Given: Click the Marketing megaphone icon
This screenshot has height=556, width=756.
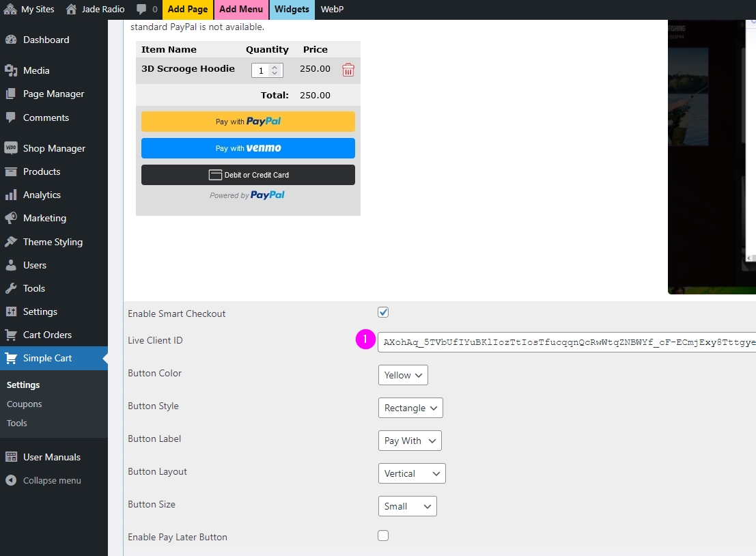Looking at the screenshot, I should pos(11,218).
